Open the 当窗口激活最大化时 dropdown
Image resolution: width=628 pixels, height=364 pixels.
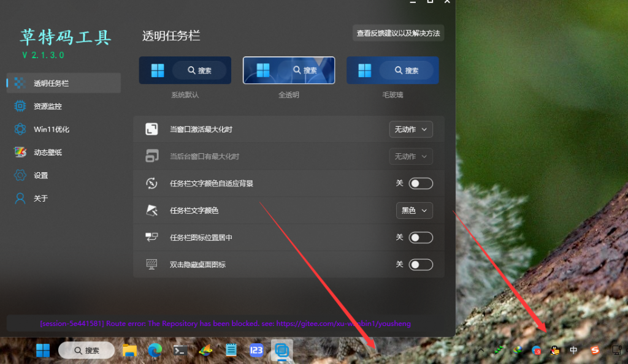tap(411, 129)
